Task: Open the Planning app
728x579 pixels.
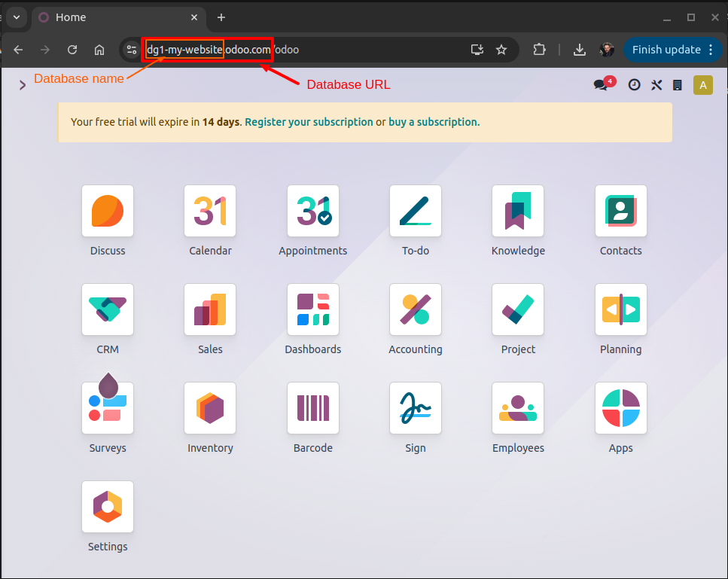Action: [621, 309]
